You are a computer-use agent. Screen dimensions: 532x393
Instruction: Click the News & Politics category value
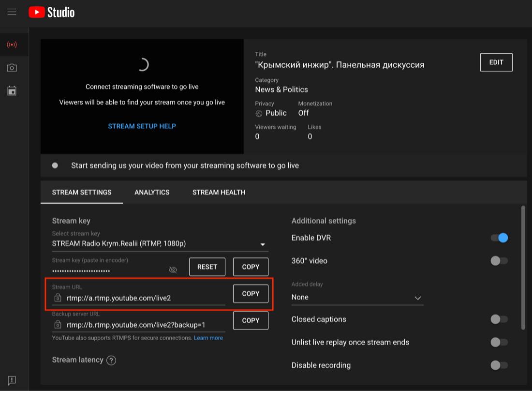point(281,90)
